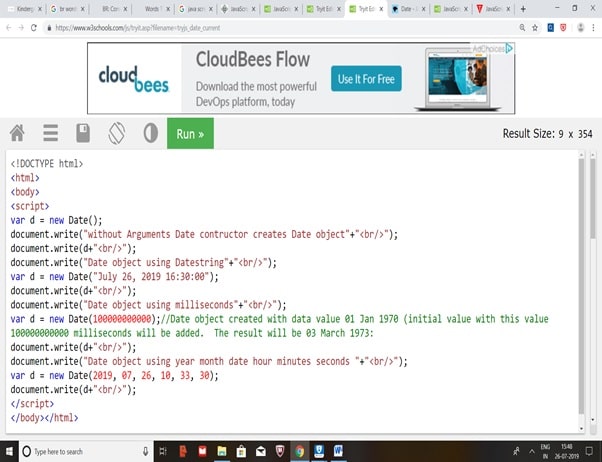This screenshot has height=462, width=602.
Task: Switch to the 'BR: Con' tab
Action: (x=109, y=9)
